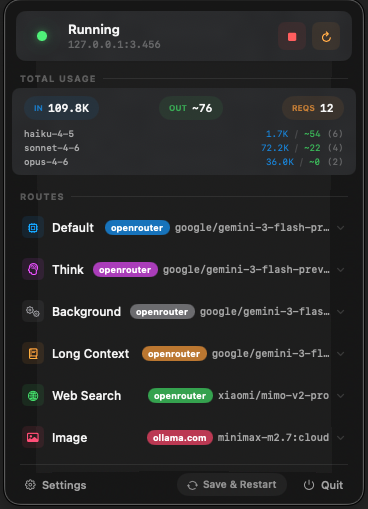The image size is (368, 509).
Task: Select the minimax-m2.7:cloud model text
Action: (x=273, y=438)
